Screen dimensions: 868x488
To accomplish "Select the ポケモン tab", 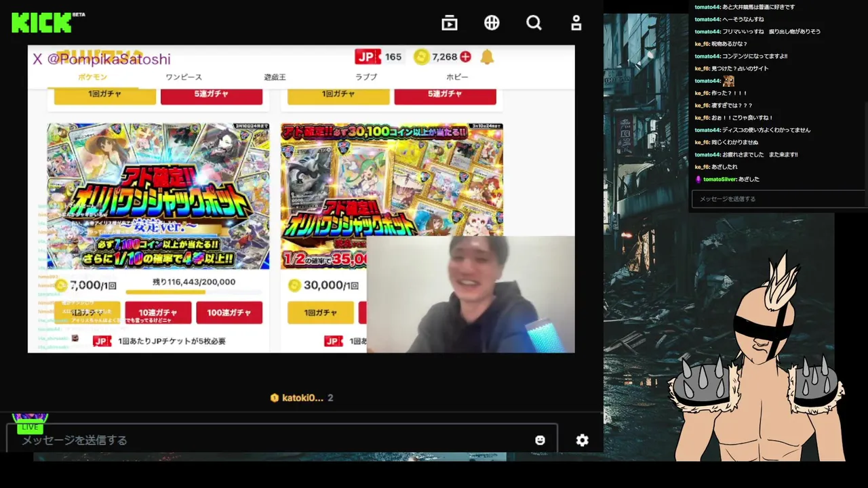I will pyautogui.click(x=92, y=77).
